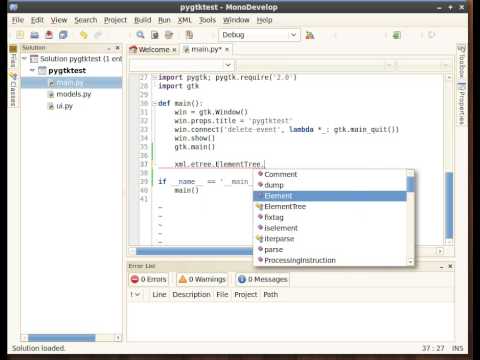Open the first editor navigation dropdown
This screenshot has height=360, width=480.
(x=182, y=65)
